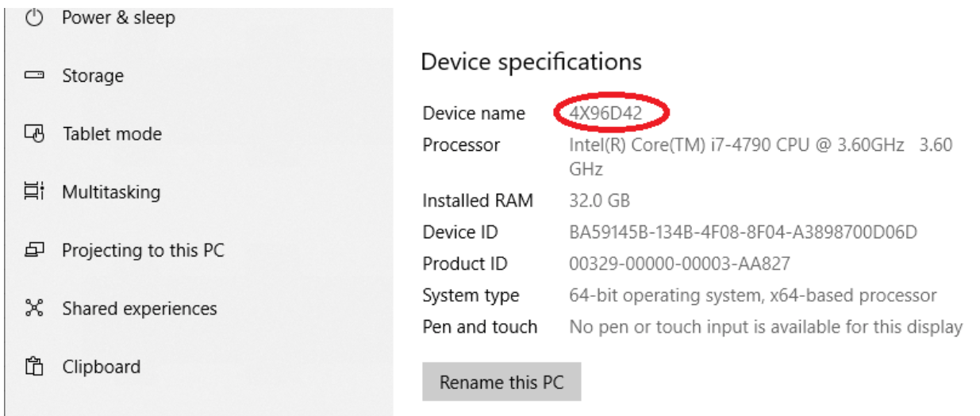Click the Storage drive icon
Screen dimensions: 980x416
[33, 76]
